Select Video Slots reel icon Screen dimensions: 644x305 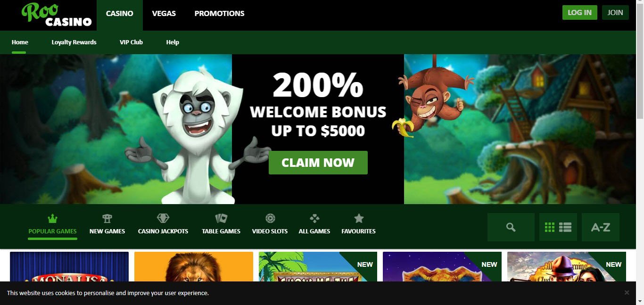270,218
